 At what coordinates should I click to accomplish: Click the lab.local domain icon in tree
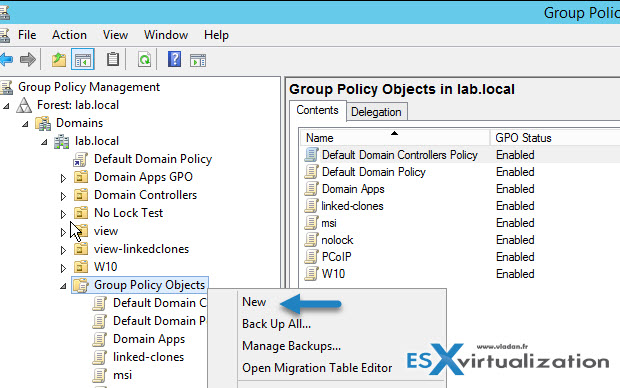[x=62, y=141]
